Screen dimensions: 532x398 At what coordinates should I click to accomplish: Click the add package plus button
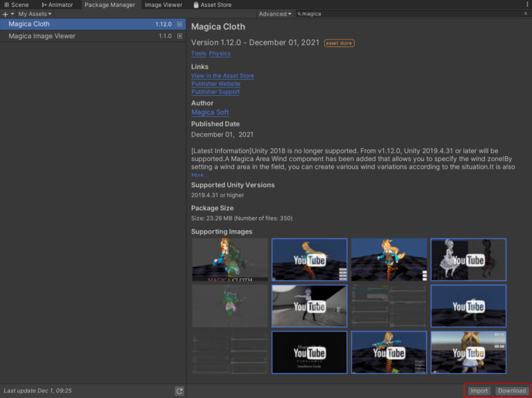click(6, 14)
